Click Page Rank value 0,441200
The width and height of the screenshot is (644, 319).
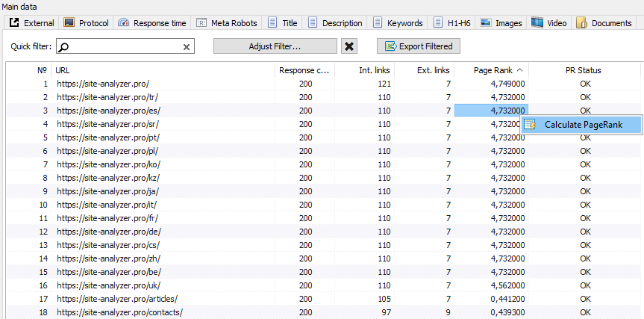pos(507,298)
